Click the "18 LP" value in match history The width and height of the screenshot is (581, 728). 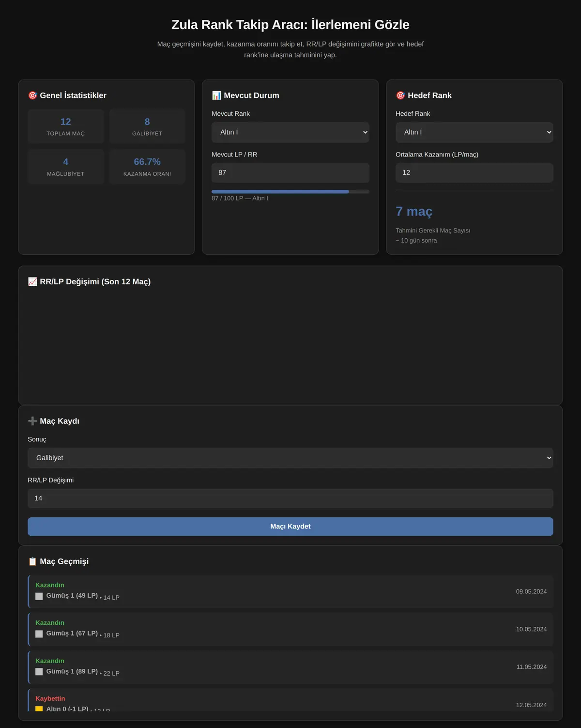[111, 635]
